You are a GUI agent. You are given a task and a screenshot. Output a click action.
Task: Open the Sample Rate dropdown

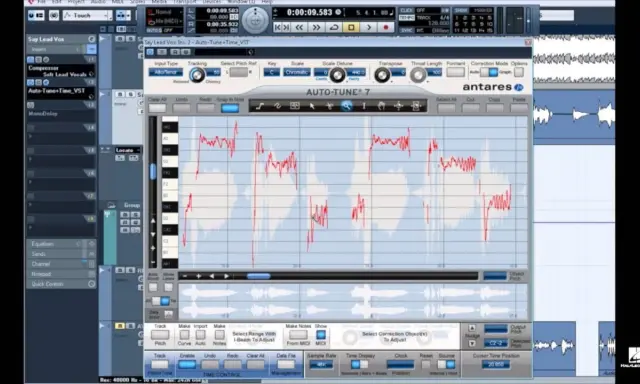321,364
